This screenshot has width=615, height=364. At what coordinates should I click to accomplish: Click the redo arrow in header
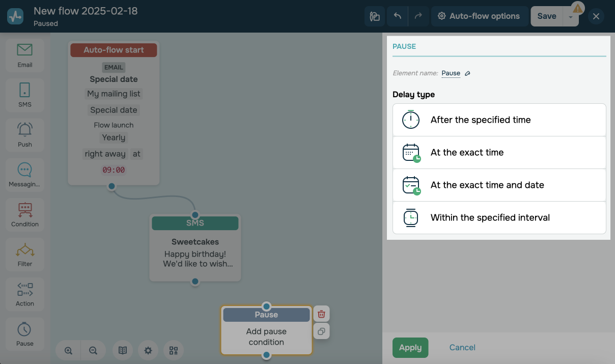tap(418, 16)
